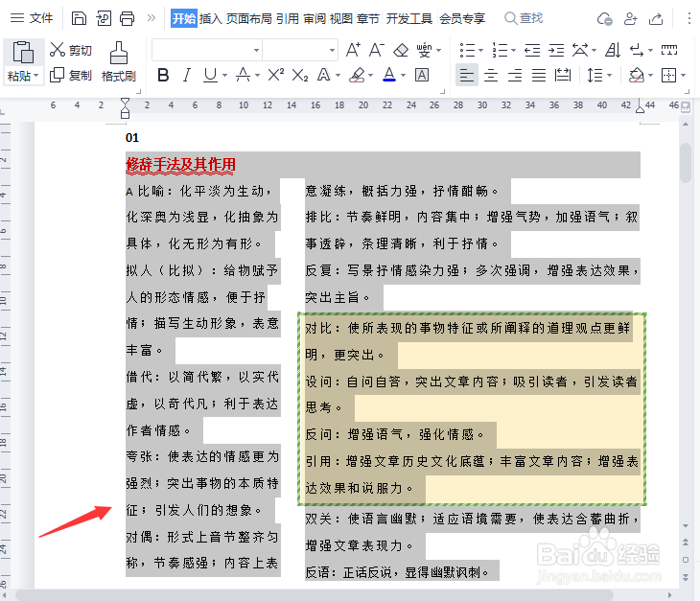Click the decrease indent icon
This screenshot has width=700, height=601.
[x=532, y=50]
